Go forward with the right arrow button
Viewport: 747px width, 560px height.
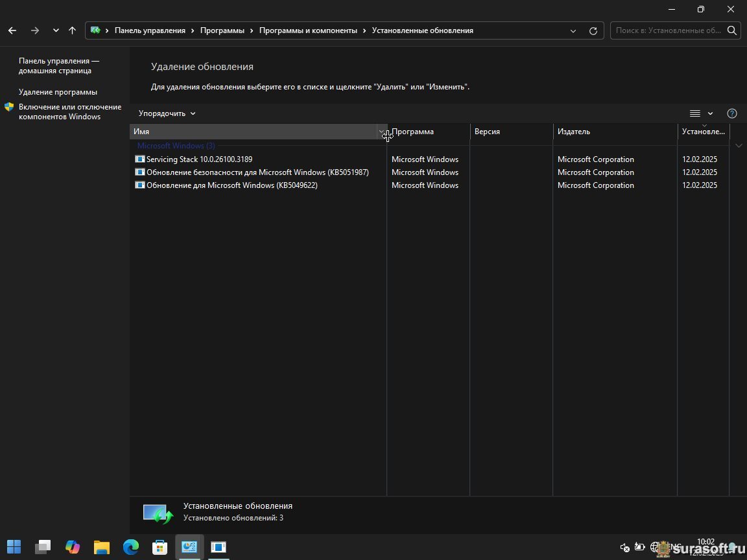(x=35, y=30)
